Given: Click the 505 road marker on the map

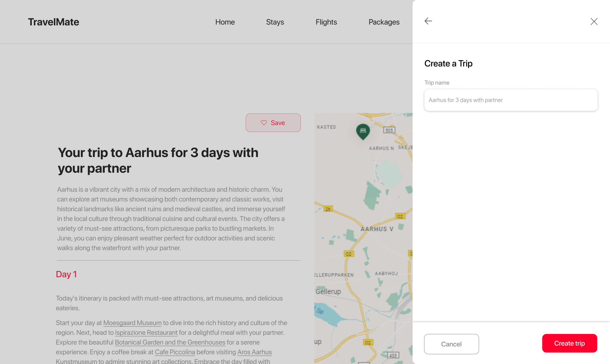Looking at the screenshot, I should [389, 130].
